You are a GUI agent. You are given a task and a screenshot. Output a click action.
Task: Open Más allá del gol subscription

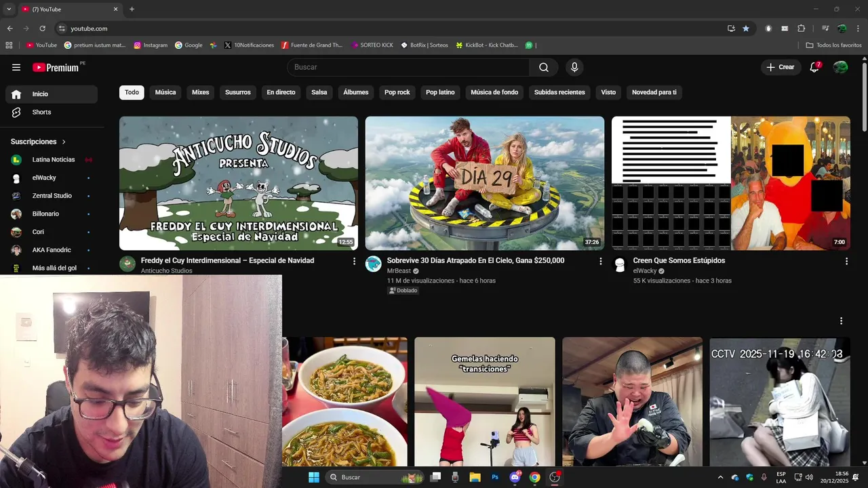click(x=52, y=268)
